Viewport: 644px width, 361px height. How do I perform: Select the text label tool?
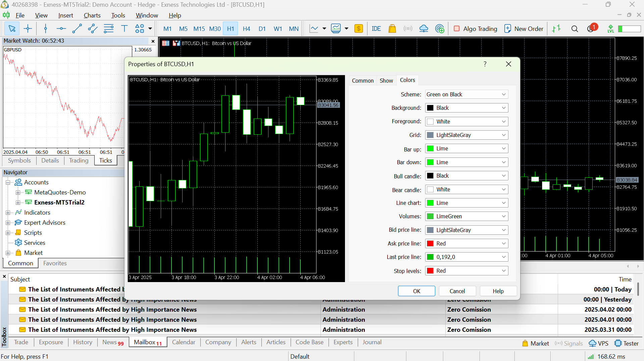[x=124, y=29]
